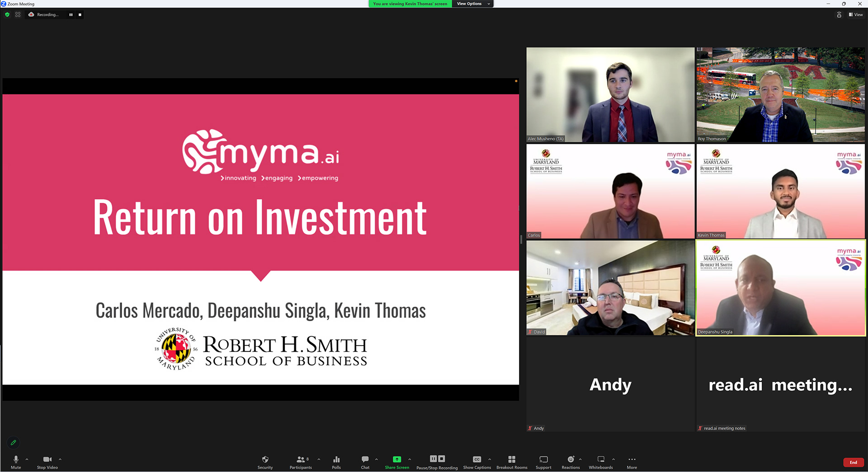Open the View Options dropdown
The image size is (868, 472).
coord(472,4)
